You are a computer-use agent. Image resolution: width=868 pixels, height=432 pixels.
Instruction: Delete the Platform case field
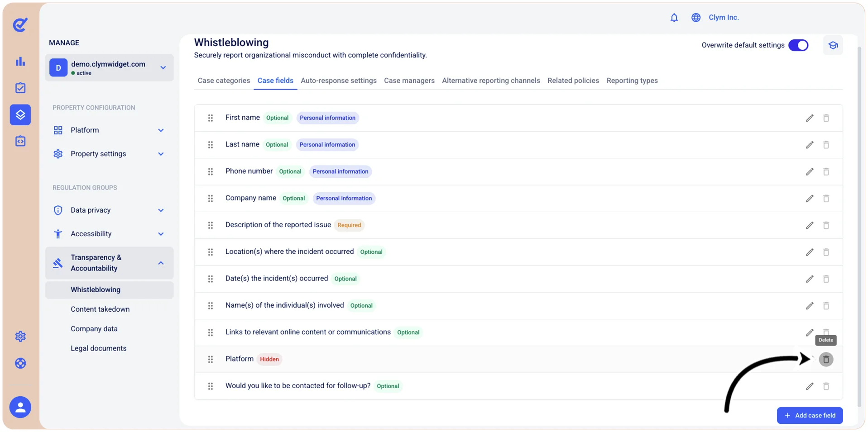pyautogui.click(x=826, y=359)
